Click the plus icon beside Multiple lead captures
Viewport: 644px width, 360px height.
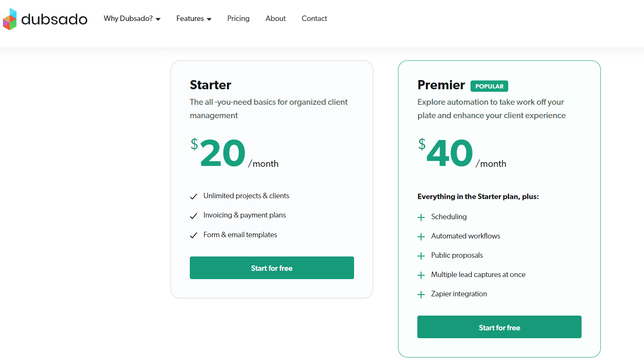pos(421,275)
